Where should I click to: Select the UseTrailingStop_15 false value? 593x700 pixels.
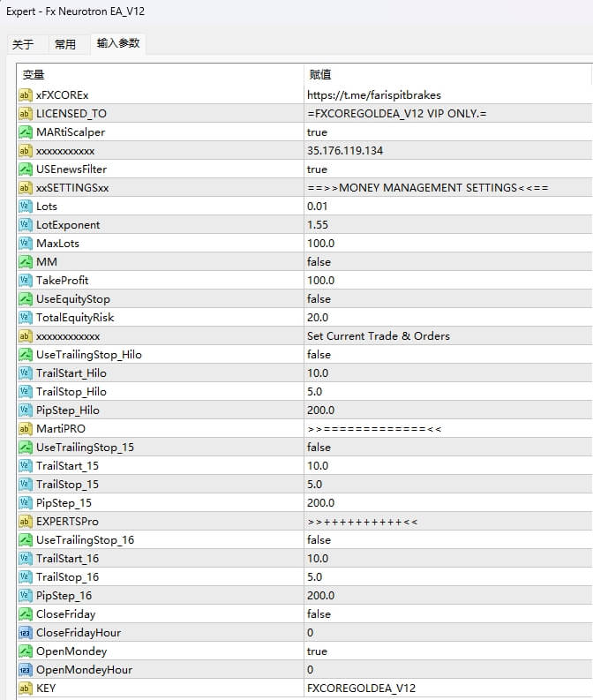coord(319,448)
